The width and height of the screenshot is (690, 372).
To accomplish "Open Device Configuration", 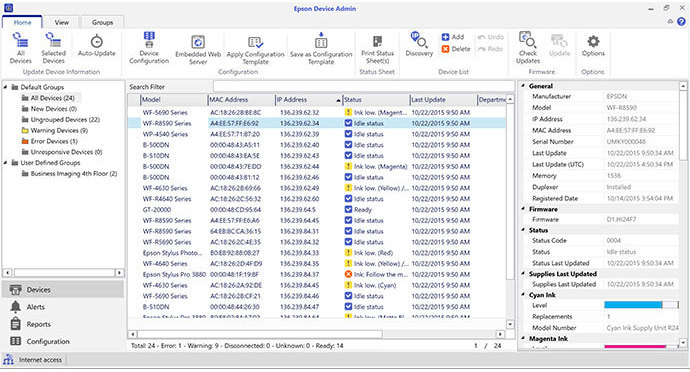I will [x=149, y=48].
